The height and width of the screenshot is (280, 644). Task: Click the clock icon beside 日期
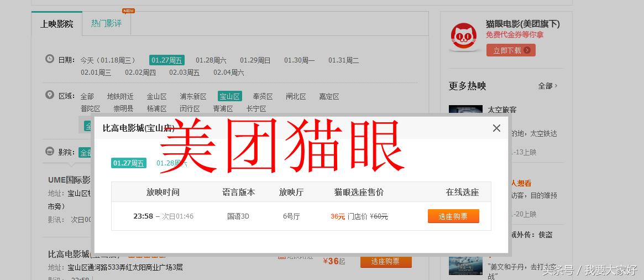click(x=49, y=59)
